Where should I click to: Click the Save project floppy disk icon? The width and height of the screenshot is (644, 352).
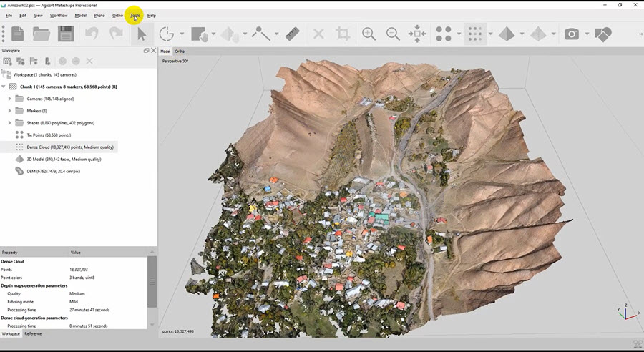(x=65, y=34)
